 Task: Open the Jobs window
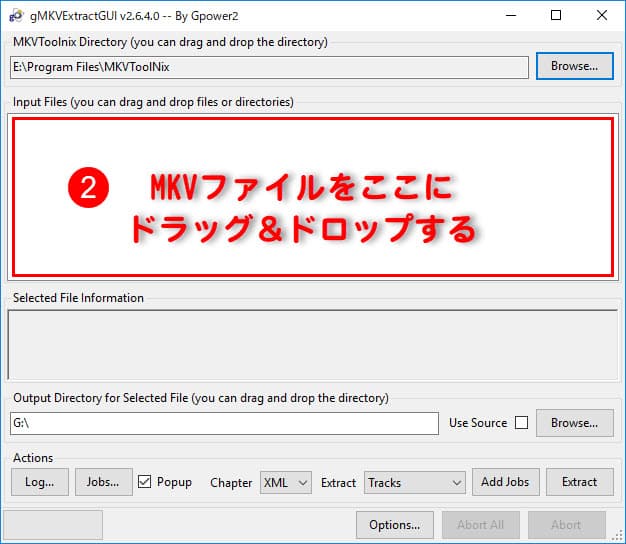pyautogui.click(x=103, y=482)
